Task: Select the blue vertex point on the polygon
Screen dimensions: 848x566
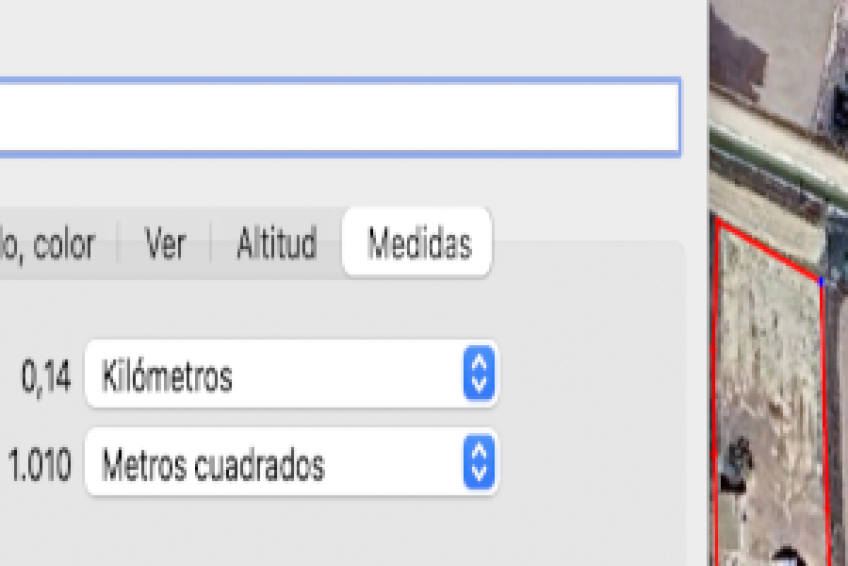Action: coord(821,281)
